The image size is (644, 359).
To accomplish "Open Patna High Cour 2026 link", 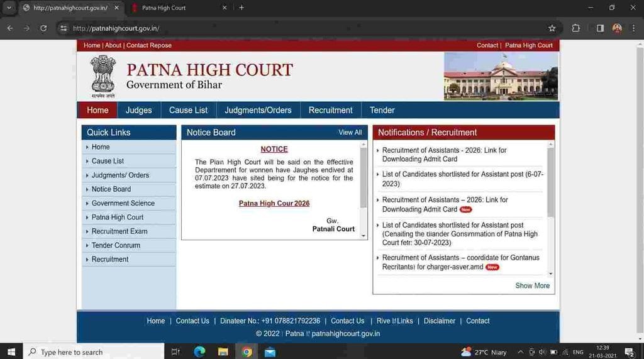I will tap(274, 203).
